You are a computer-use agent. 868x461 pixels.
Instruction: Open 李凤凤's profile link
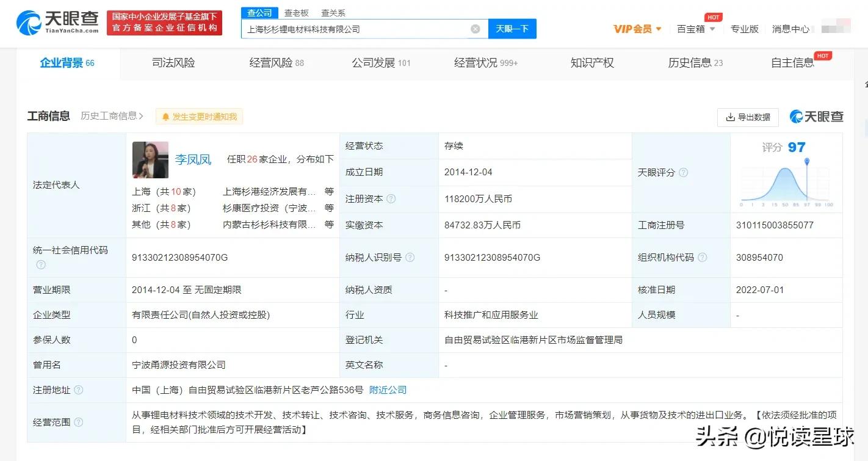[193, 159]
